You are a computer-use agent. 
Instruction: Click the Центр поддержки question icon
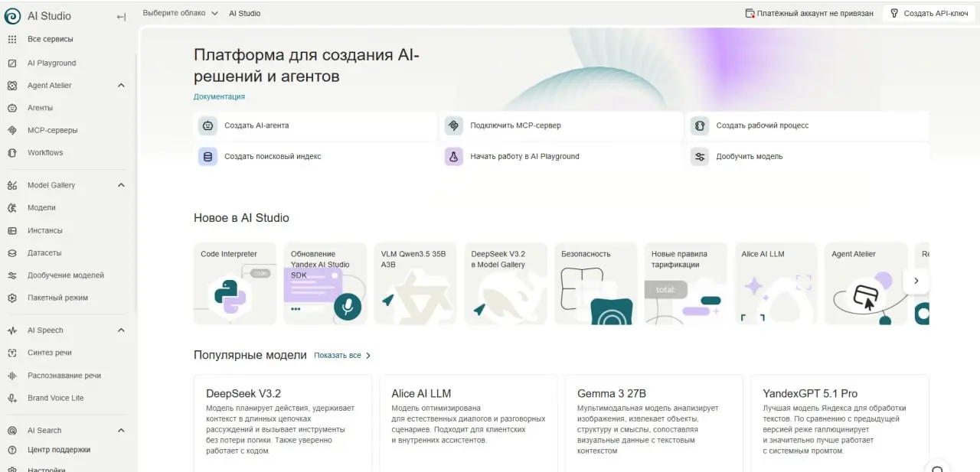coord(11,450)
